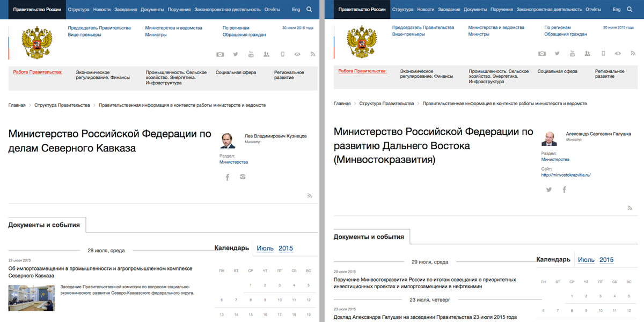Open Документы menu on right page

[x=475, y=10]
